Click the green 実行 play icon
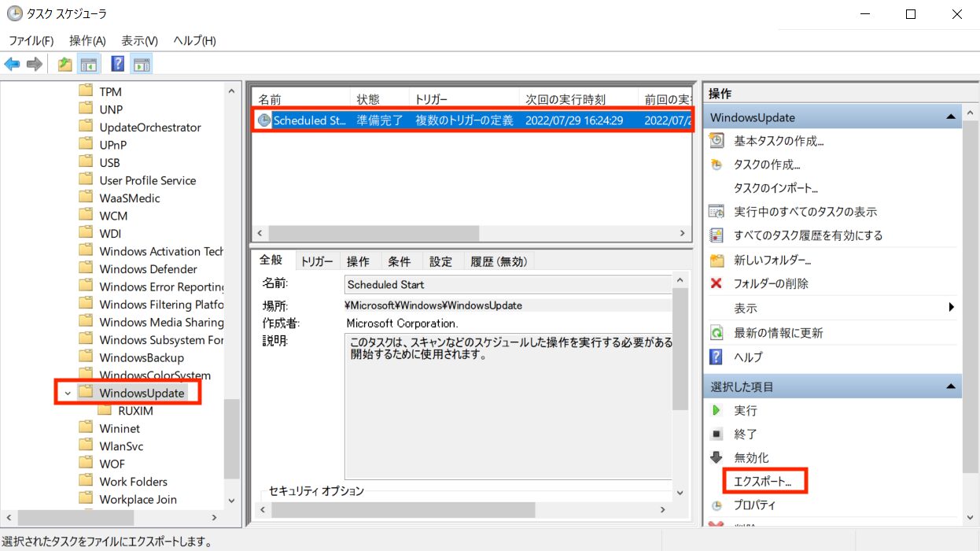This screenshot has height=551, width=980. [716, 410]
